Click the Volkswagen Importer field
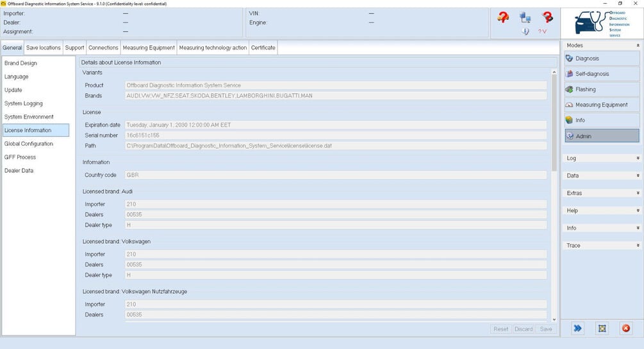The width and height of the screenshot is (644, 349). click(336, 254)
